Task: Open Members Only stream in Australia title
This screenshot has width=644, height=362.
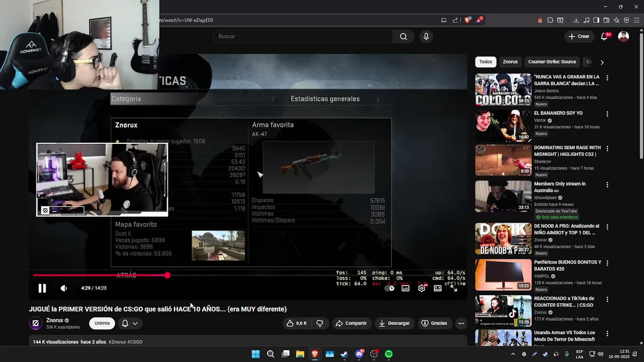Action: pos(560,187)
